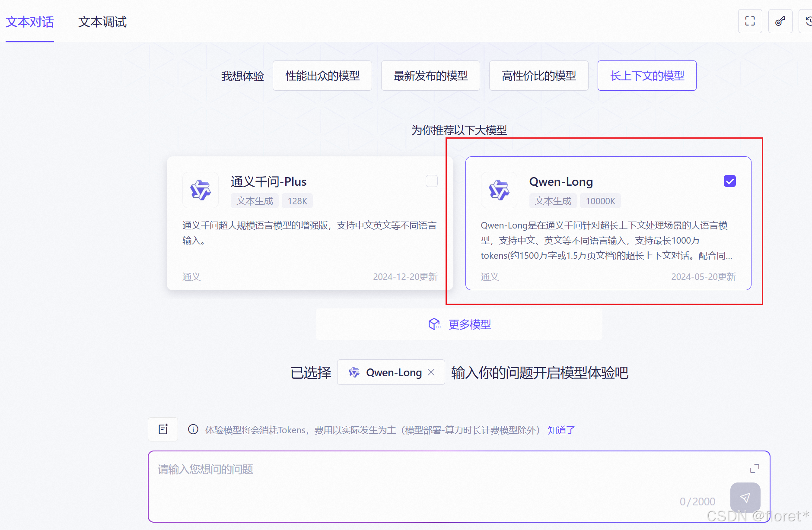812x530 pixels.
Task: Open the API key icon button
Action: point(780,21)
